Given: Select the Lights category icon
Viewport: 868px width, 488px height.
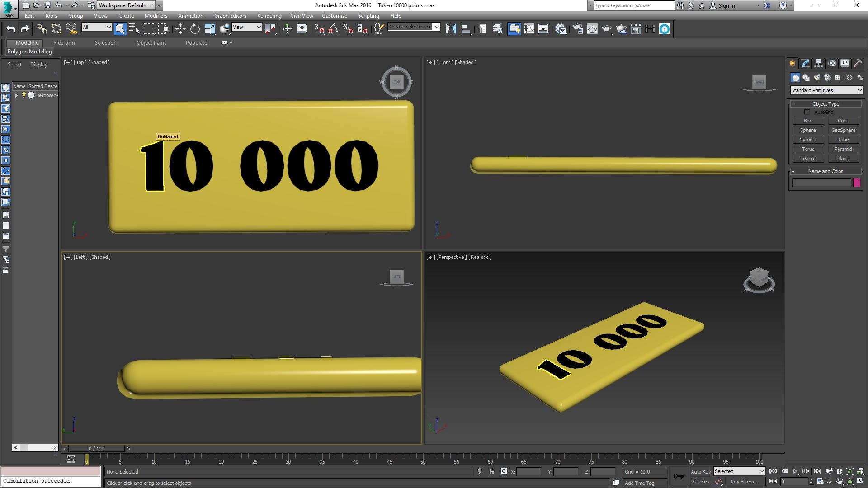Looking at the screenshot, I should click(x=817, y=78).
